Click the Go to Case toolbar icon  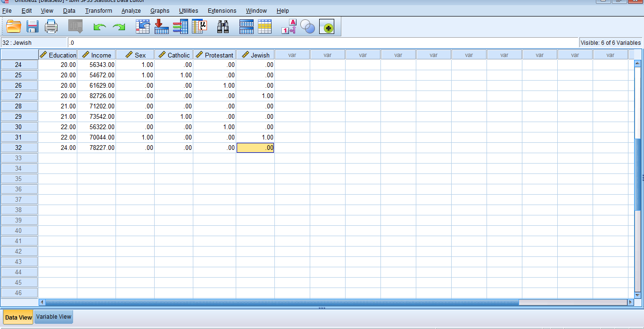(143, 27)
